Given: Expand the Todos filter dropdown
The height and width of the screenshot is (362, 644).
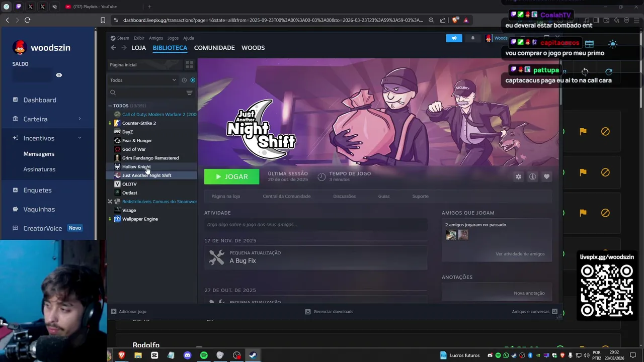Looking at the screenshot, I should coord(143,80).
